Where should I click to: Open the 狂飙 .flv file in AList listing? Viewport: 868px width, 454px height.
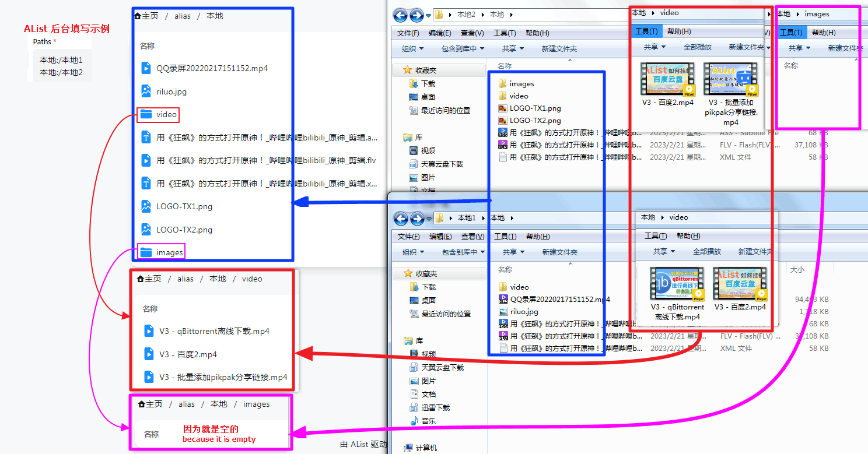pos(259,160)
